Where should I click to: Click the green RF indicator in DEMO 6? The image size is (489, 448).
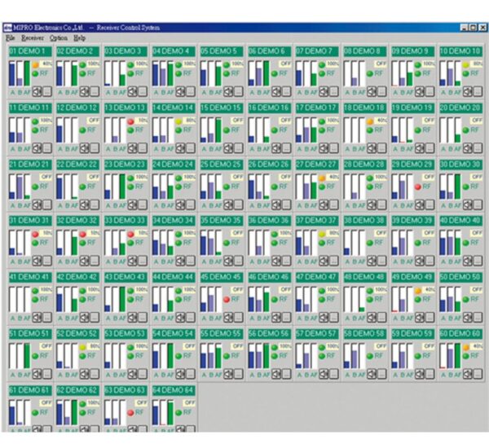274,73
